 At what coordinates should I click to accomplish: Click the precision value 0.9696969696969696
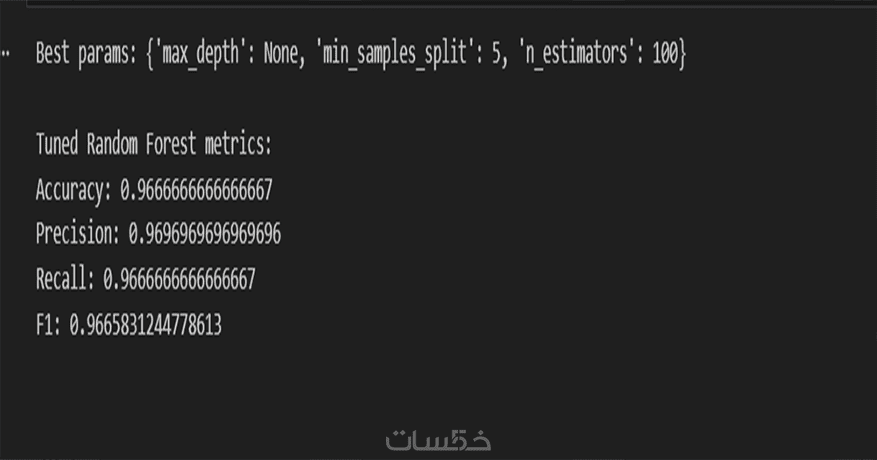click(x=204, y=234)
